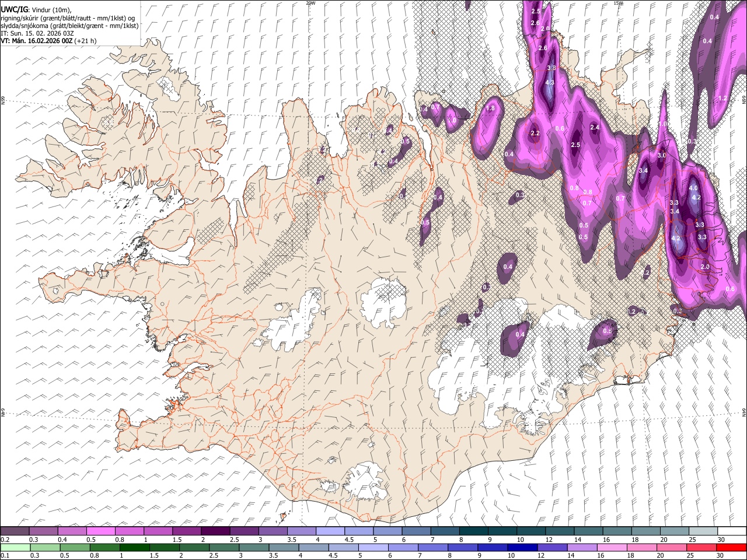747x560 pixels.
Task: Click the '3.8' precipitation value on the map
Action: point(551,68)
